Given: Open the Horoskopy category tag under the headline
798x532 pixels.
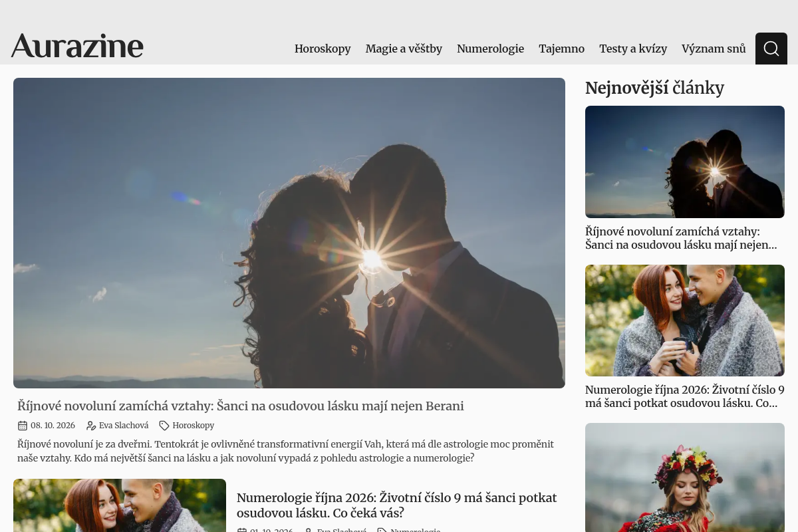Looking at the screenshot, I should [x=193, y=426].
